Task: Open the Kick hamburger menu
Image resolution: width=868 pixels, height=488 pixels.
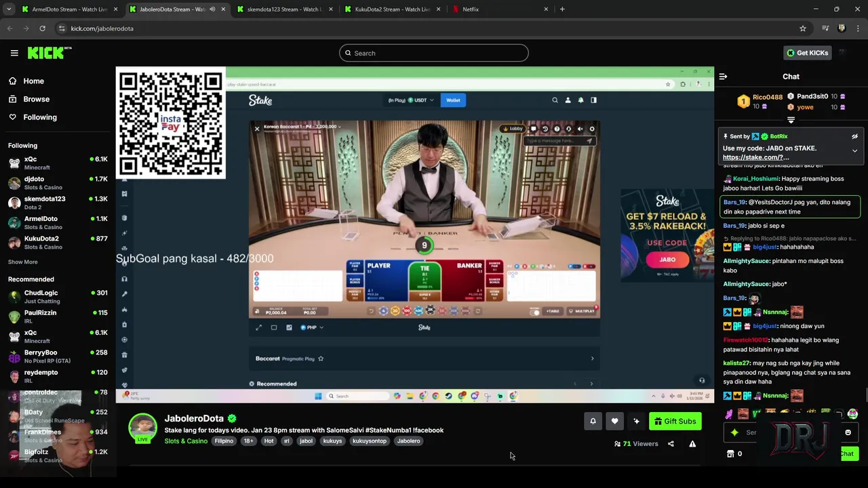Action: (x=14, y=53)
